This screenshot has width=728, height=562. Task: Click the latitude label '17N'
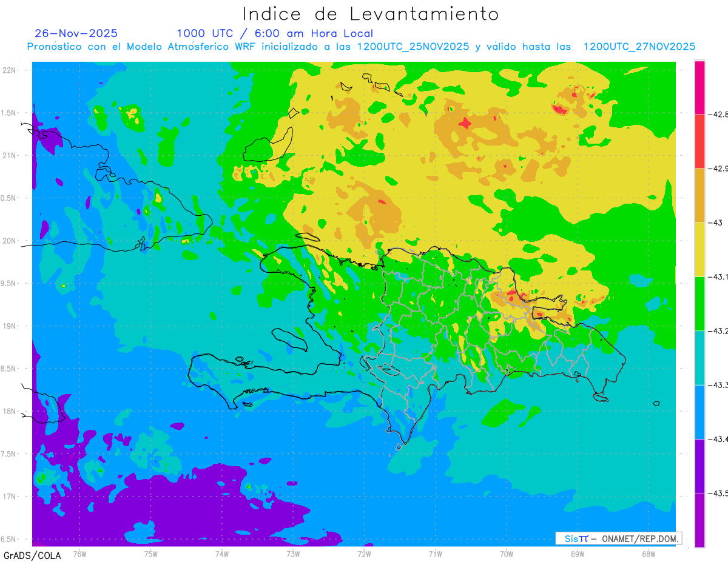click(x=8, y=497)
